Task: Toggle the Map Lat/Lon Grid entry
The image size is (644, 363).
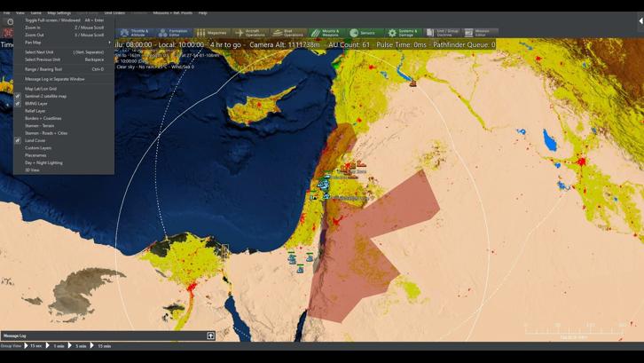Action: point(64,89)
